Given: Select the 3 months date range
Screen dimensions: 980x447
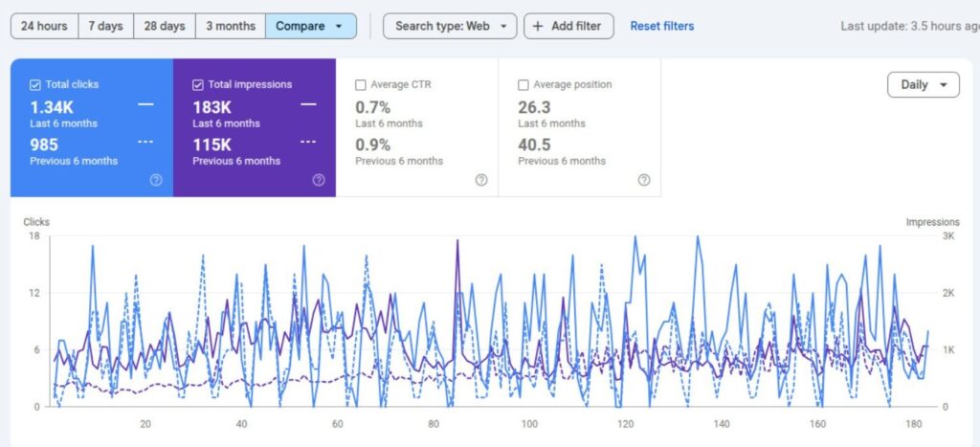Looking at the screenshot, I should pyautogui.click(x=230, y=26).
